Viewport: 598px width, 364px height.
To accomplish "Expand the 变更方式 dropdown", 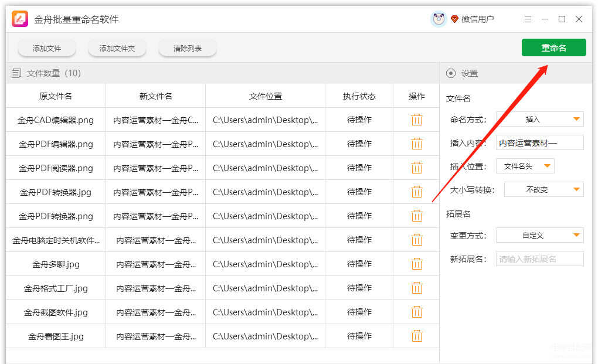I will click(539, 235).
